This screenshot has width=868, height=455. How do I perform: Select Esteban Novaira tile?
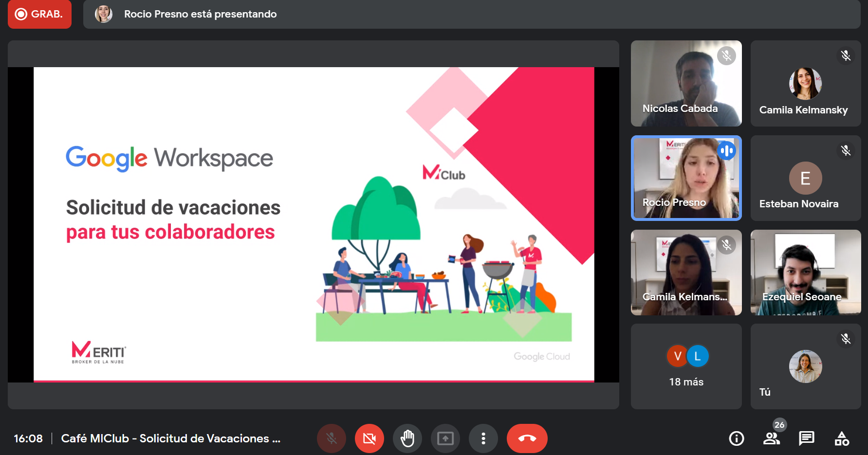click(806, 178)
